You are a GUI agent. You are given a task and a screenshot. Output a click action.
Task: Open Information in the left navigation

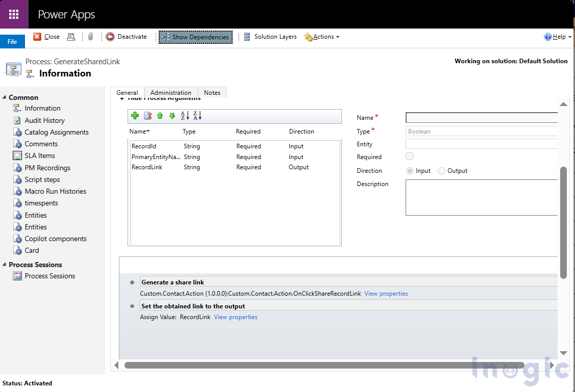[42, 108]
